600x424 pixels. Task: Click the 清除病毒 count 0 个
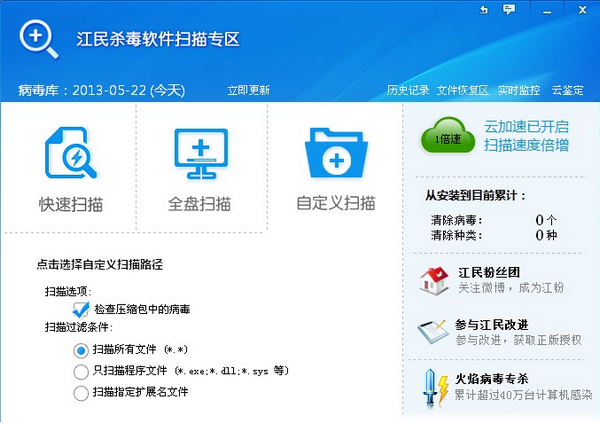pyautogui.click(x=546, y=220)
